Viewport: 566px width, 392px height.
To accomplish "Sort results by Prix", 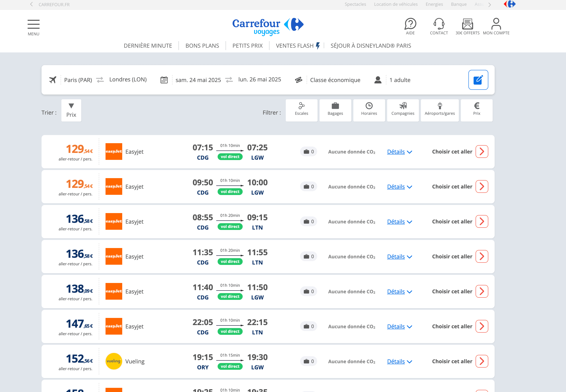I will [x=71, y=110].
